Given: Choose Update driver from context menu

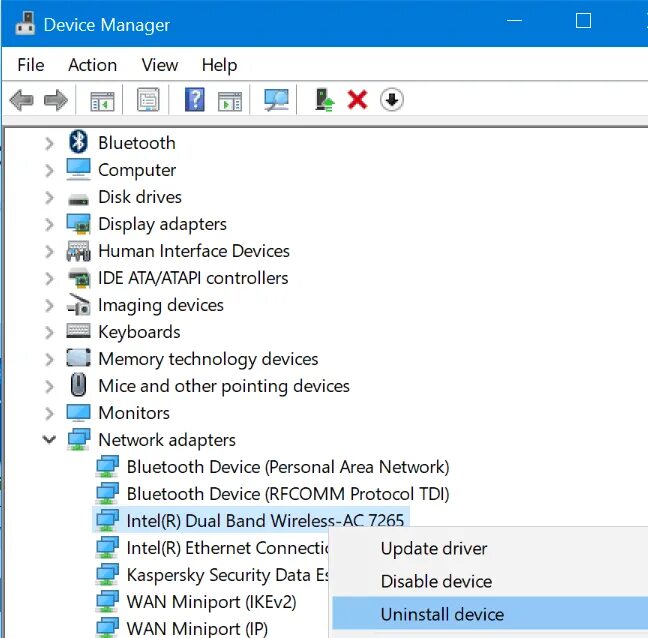Looking at the screenshot, I should tap(434, 548).
